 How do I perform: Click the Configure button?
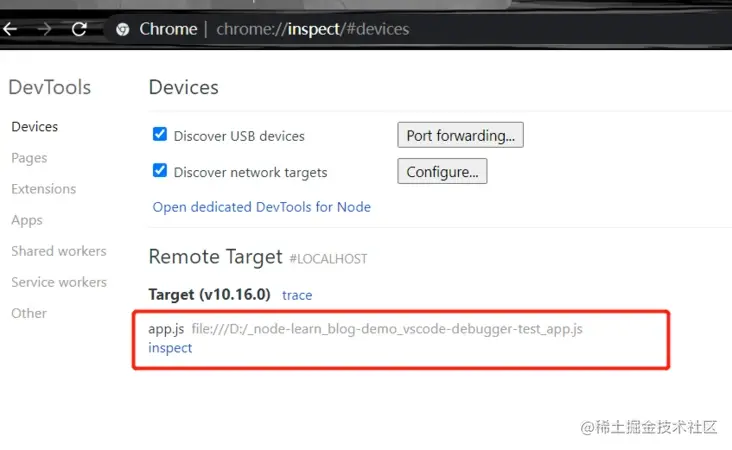coord(442,171)
